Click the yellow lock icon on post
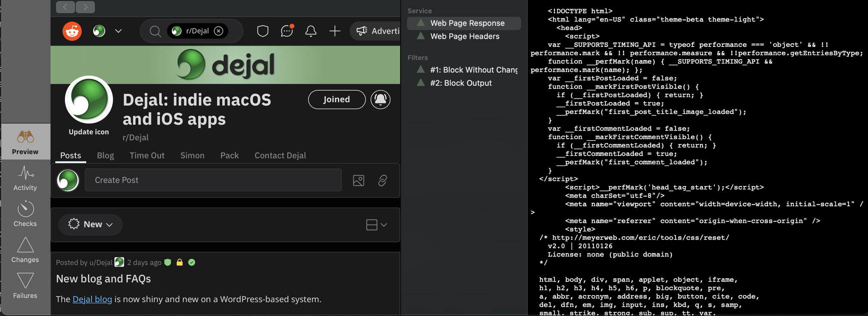This screenshot has height=316, width=868. pos(179,263)
